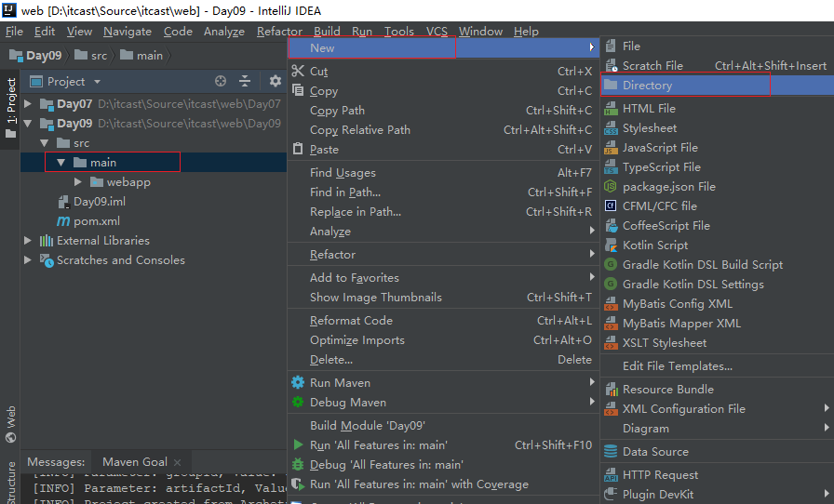Select Edit File Templates... entry
This screenshot has height=504, width=834.
pyautogui.click(x=677, y=366)
